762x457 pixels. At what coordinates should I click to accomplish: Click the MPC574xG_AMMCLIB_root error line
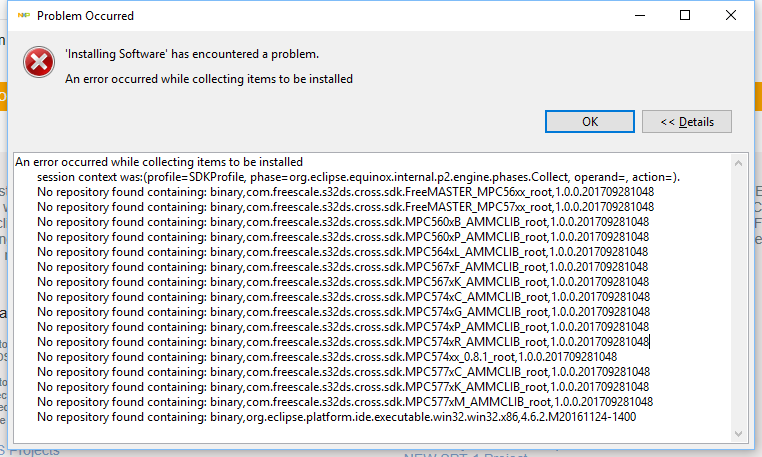342,312
